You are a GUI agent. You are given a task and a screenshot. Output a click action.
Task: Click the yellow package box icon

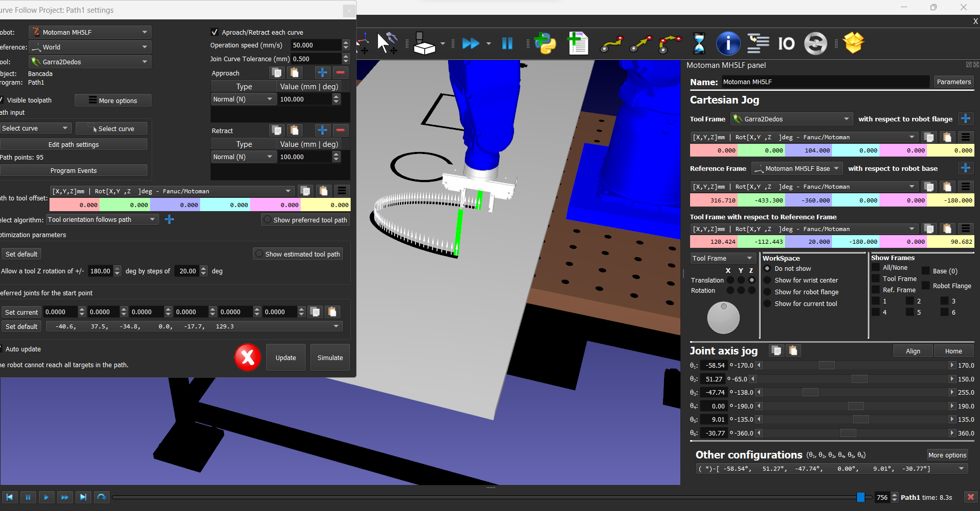pyautogui.click(x=853, y=43)
